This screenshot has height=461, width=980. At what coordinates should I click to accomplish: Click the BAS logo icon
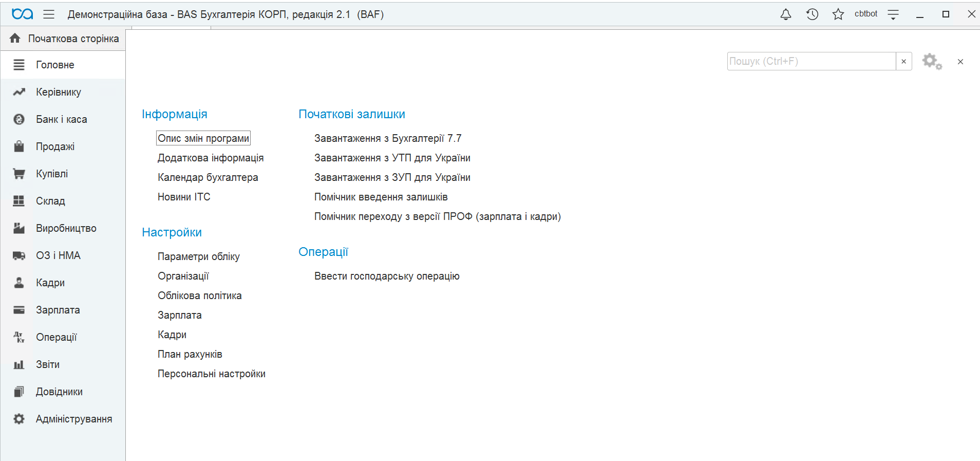click(23, 14)
